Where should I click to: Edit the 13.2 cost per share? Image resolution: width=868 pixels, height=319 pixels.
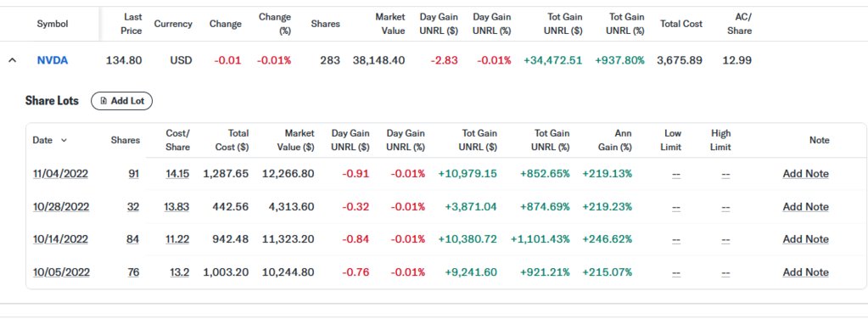179,272
